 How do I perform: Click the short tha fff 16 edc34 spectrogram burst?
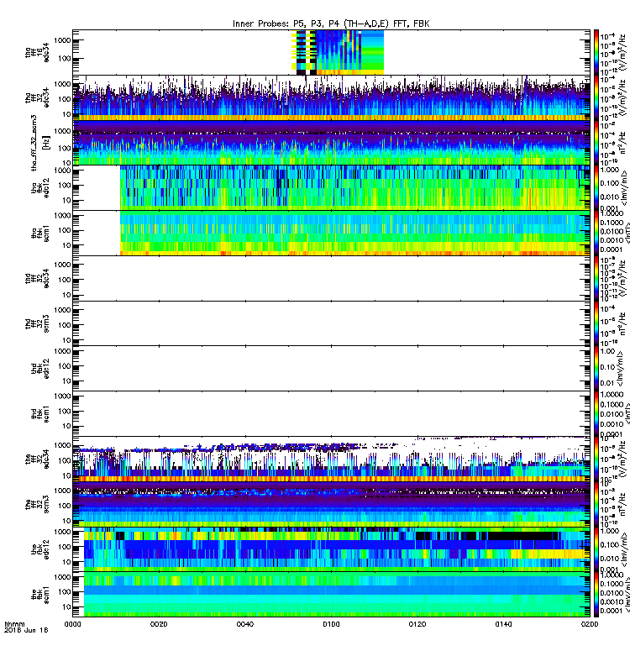coord(338,52)
